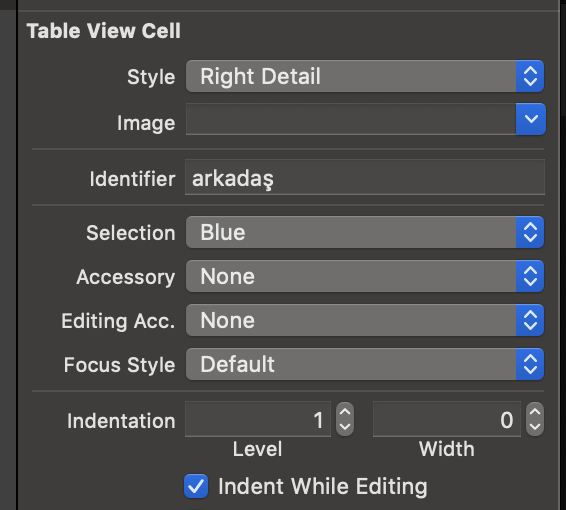Decrease Indentation Width with stepper down arrow

[535, 427]
